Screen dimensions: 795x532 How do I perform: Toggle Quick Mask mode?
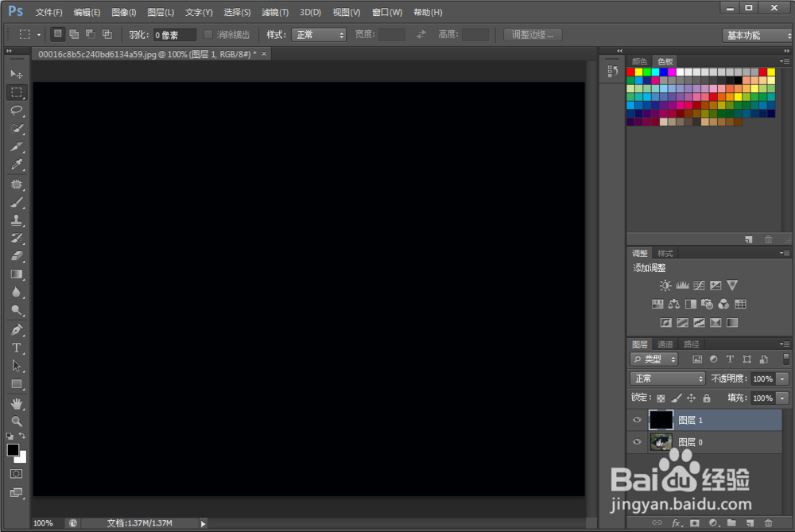[x=16, y=474]
